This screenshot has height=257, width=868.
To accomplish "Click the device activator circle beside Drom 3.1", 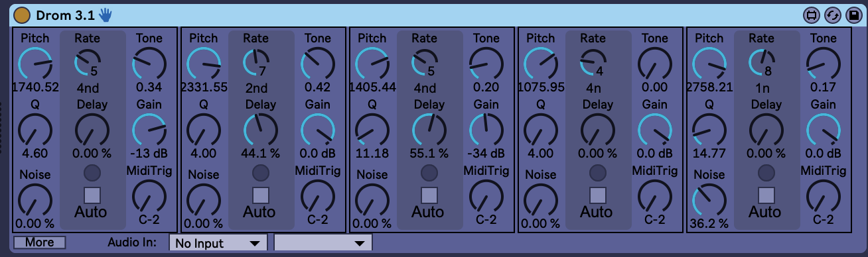I will pos(22,15).
